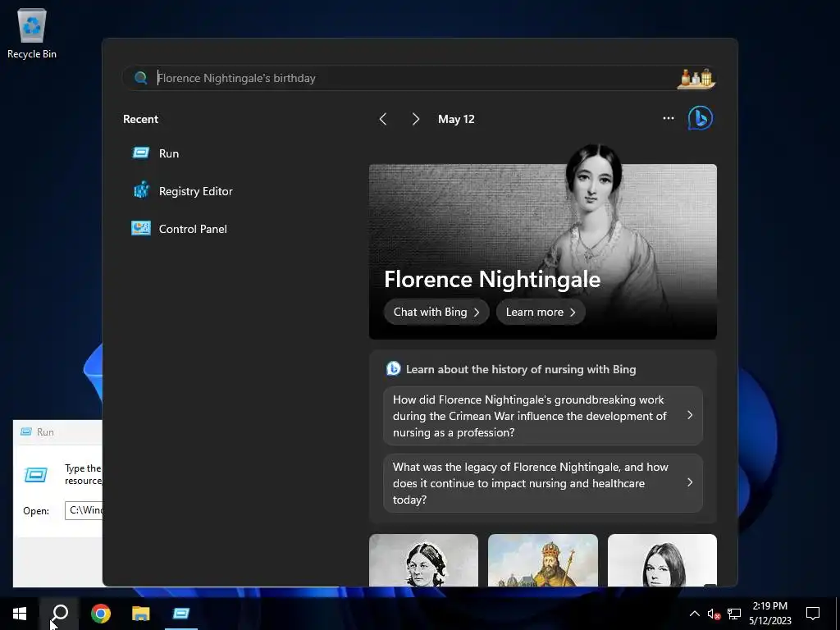Image resolution: width=840 pixels, height=630 pixels.
Task: Open the legacy of Florence Nightingale question
Action: [543, 483]
